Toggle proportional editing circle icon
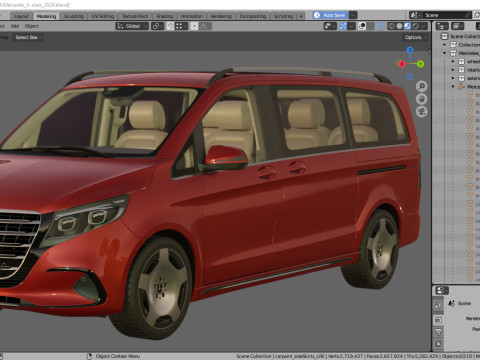 point(194,26)
